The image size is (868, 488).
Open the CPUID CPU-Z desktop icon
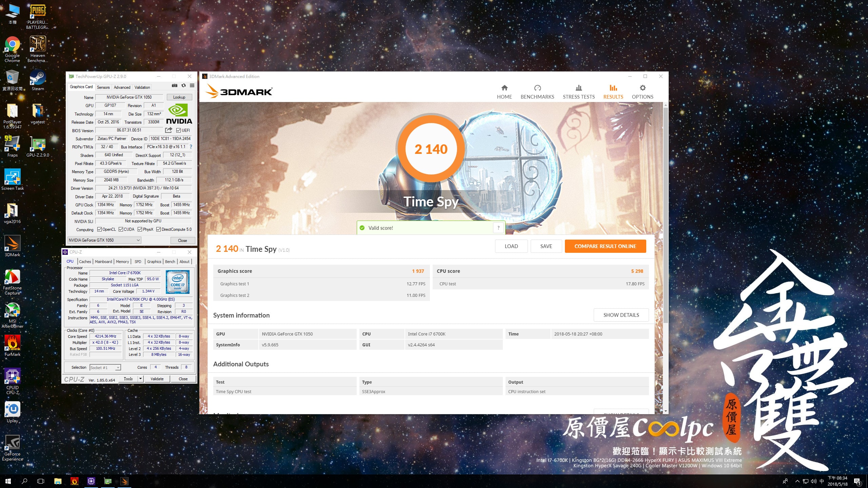pyautogui.click(x=12, y=382)
